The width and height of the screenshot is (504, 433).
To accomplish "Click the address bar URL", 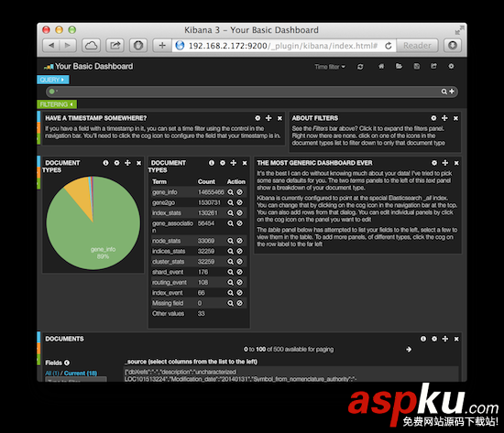I will 283,46.
